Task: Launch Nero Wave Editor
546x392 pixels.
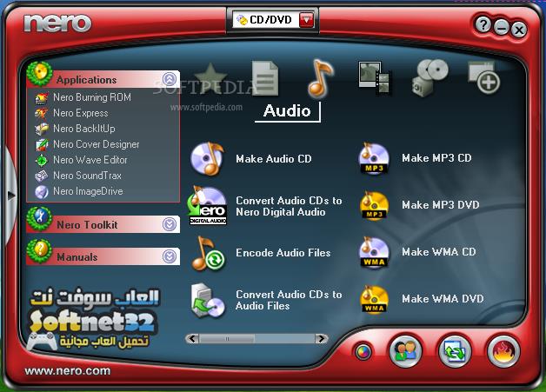Action: pyautogui.click(x=90, y=160)
